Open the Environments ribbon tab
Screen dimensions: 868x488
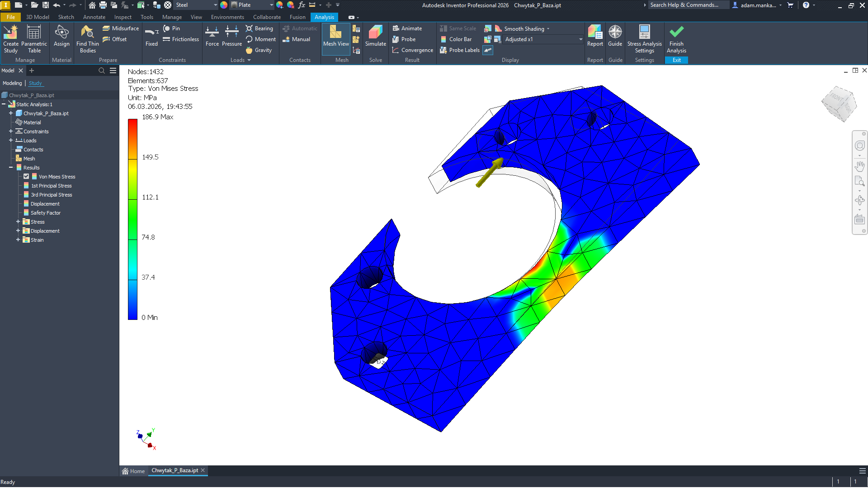(227, 17)
